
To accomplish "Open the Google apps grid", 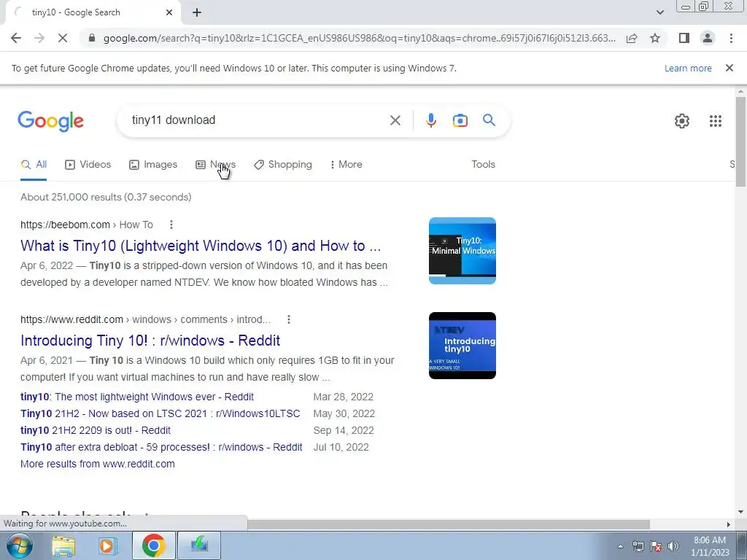I will 715,121.
